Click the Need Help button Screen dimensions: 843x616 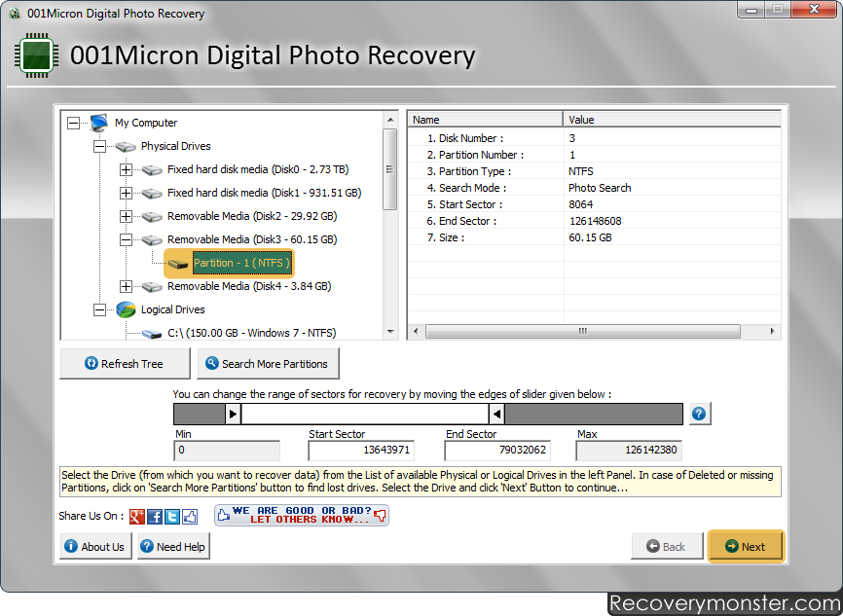(x=173, y=547)
